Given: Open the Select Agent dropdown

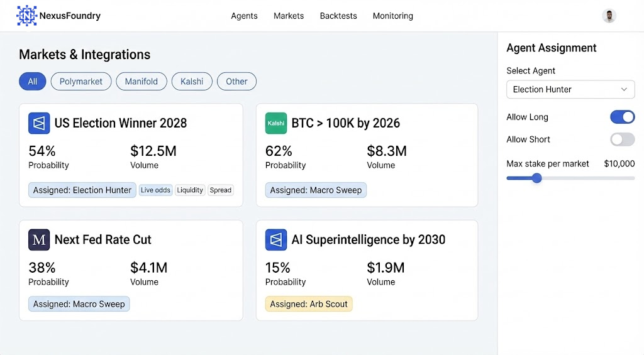Looking at the screenshot, I should [x=570, y=89].
